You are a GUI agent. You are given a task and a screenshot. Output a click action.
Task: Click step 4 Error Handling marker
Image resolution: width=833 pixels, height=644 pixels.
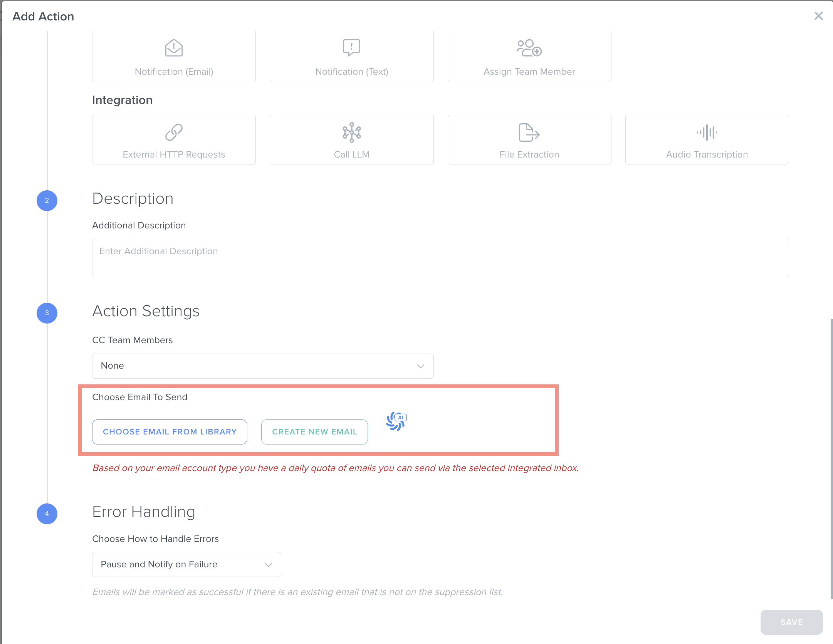tap(47, 513)
